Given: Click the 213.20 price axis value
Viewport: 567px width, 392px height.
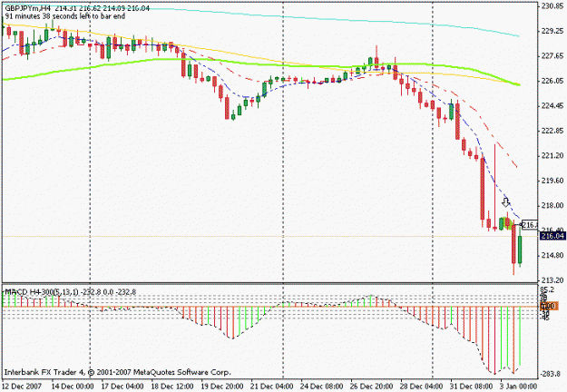Looking at the screenshot, I should point(552,280).
